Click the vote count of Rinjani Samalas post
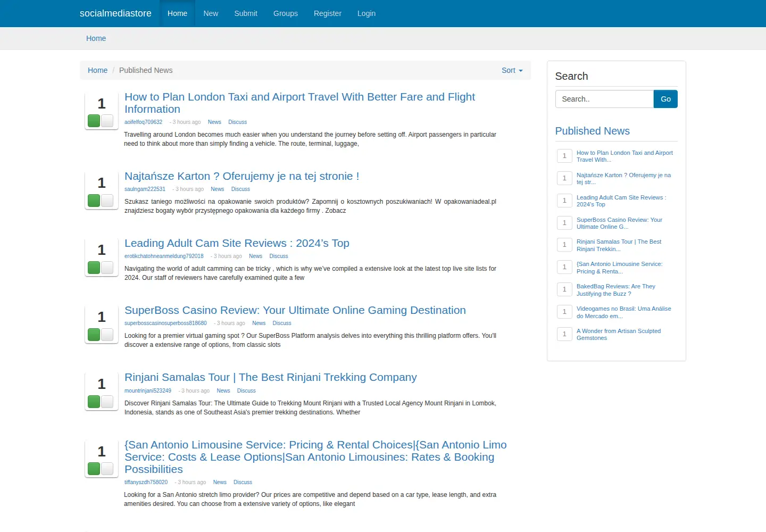The height and width of the screenshot is (532, 766). pyautogui.click(x=101, y=384)
